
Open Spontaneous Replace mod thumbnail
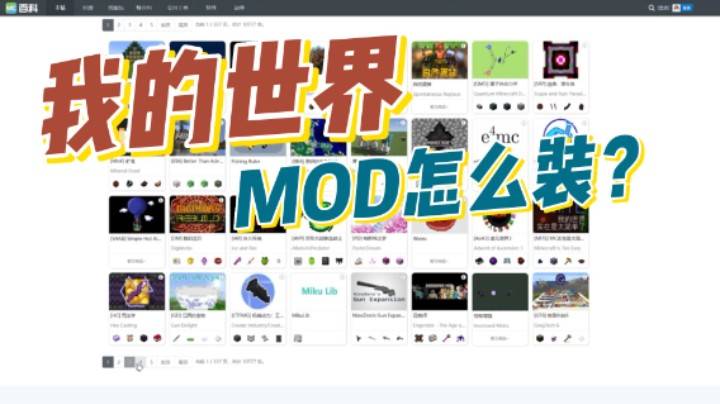pyautogui.click(x=439, y=60)
